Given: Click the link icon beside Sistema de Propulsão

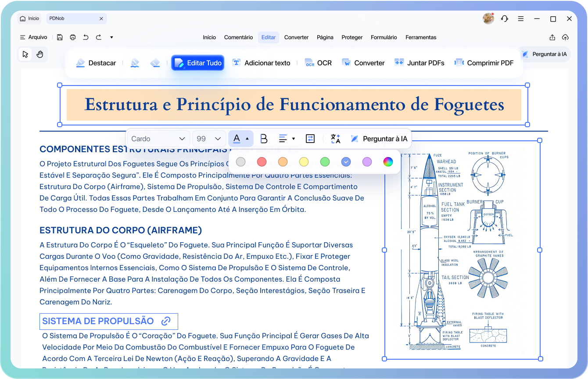Looking at the screenshot, I should [x=166, y=321].
